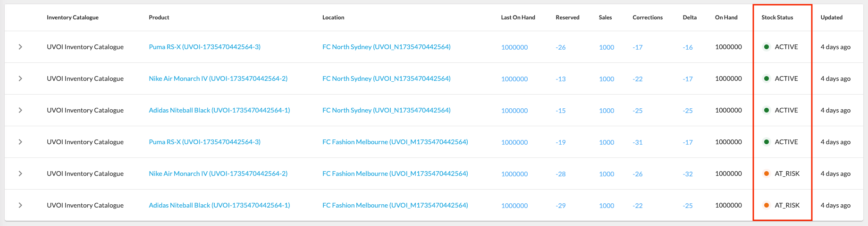The width and height of the screenshot is (868, 226).
Task: Open FC North Sydney location in first row
Action: click(386, 47)
